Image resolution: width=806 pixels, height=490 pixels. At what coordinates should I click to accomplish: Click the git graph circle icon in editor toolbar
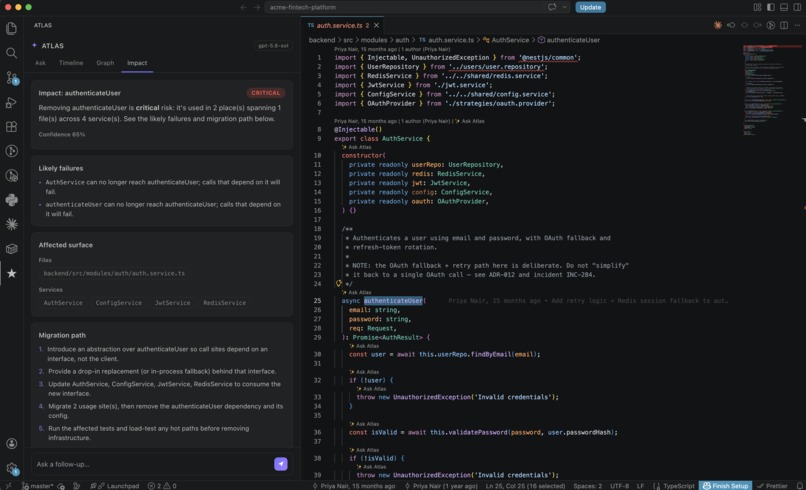771,25
